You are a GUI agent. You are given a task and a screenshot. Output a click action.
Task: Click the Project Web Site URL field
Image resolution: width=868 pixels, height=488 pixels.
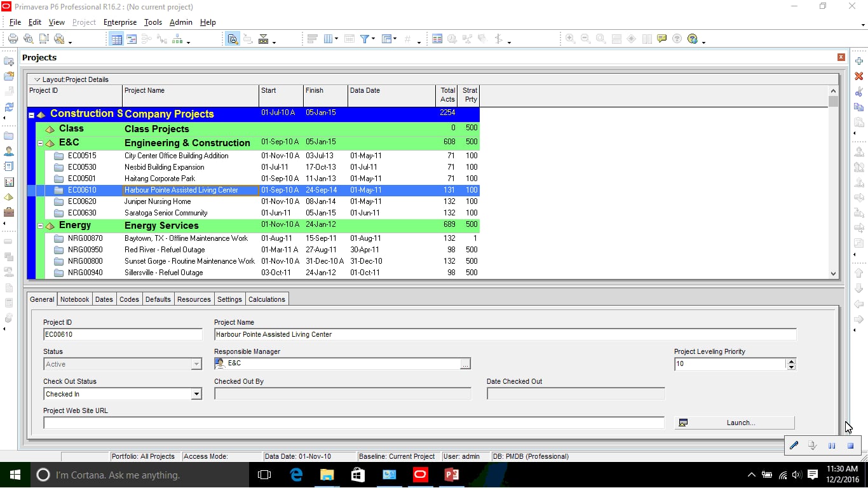point(354,423)
